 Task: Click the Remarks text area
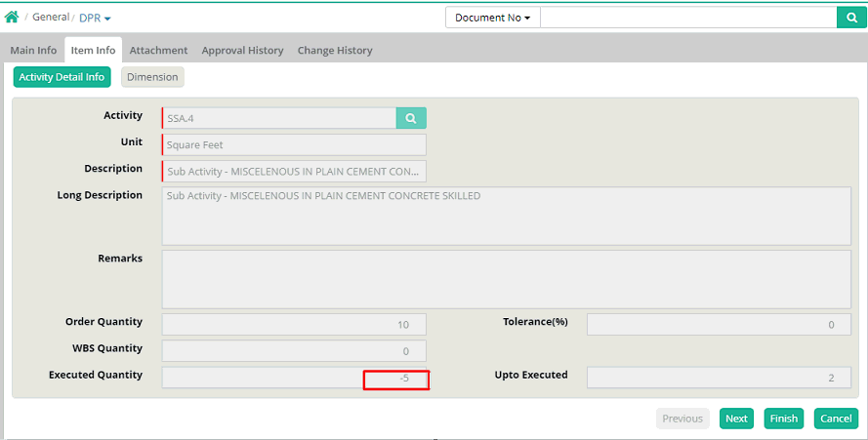coord(505,279)
